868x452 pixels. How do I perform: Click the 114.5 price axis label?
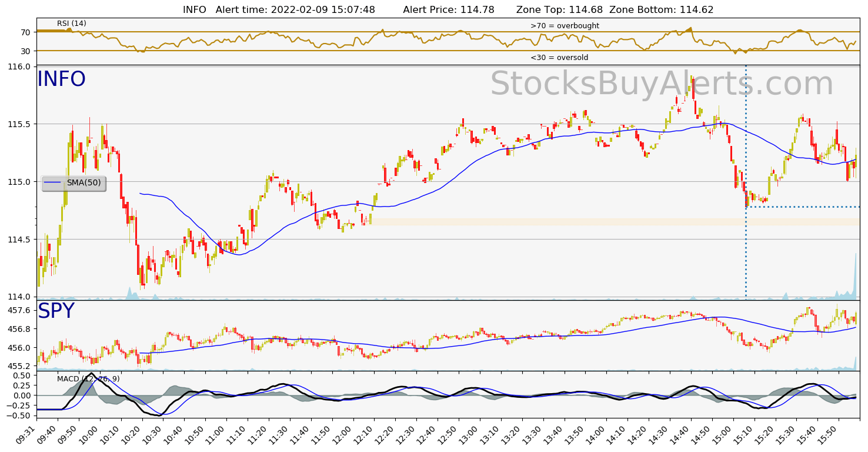click(20, 240)
